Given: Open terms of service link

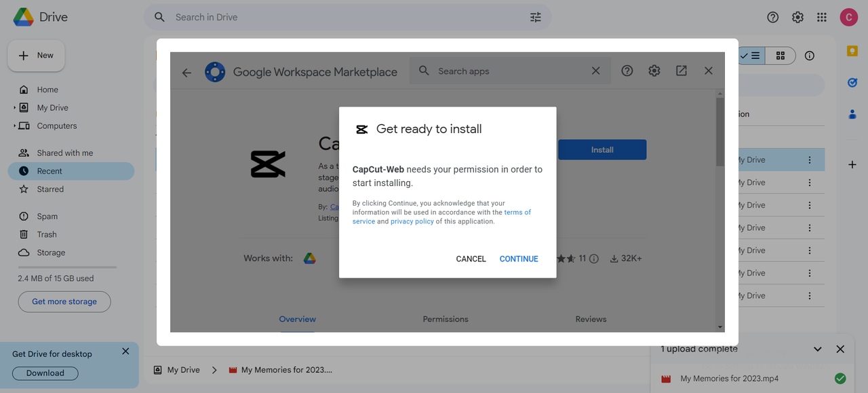Looking at the screenshot, I should click(x=517, y=212).
